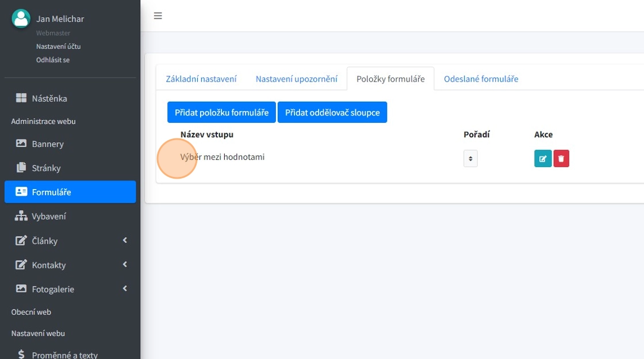Screen dimensions: 644x359
Task: Click the Přidat oddělovač sloupce button
Action: tap(332, 113)
